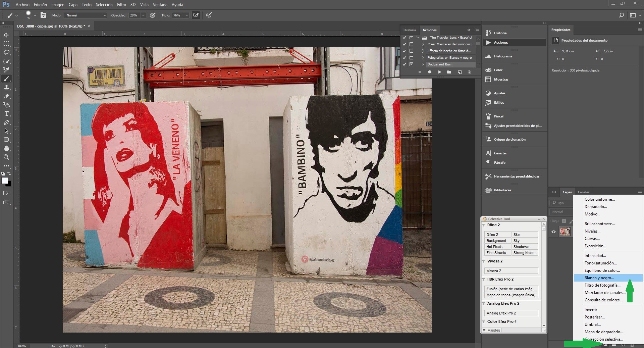Delete the selected action
644x348 pixels.
469,72
